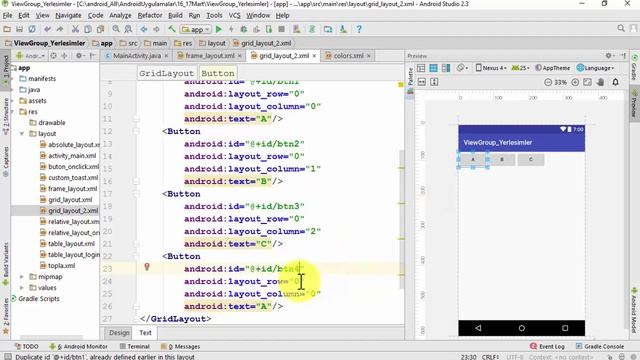Toggle expand vertically icon in Preview
The width and height of the screenshot is (640, 360).
coord(434,82)
